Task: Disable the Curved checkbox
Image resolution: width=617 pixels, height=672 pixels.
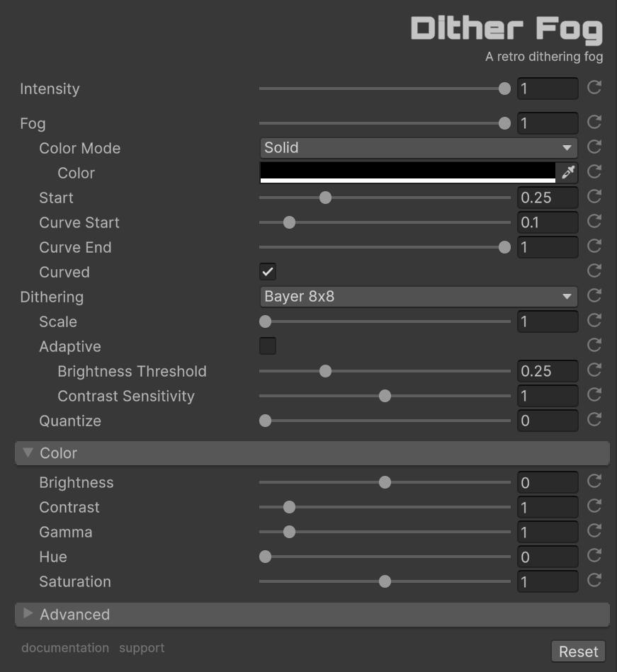Action: (x=268, y=272)
